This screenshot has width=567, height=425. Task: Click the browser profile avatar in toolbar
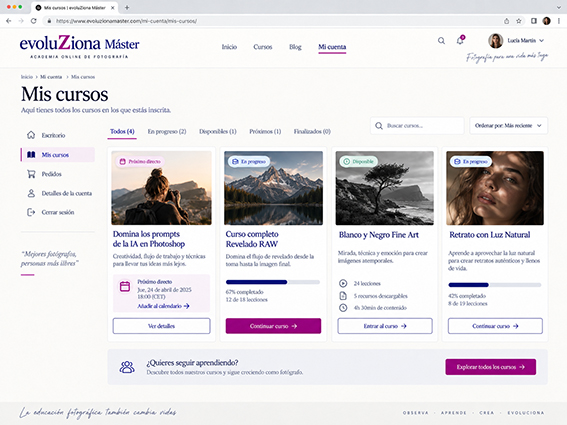coord(546,21)
